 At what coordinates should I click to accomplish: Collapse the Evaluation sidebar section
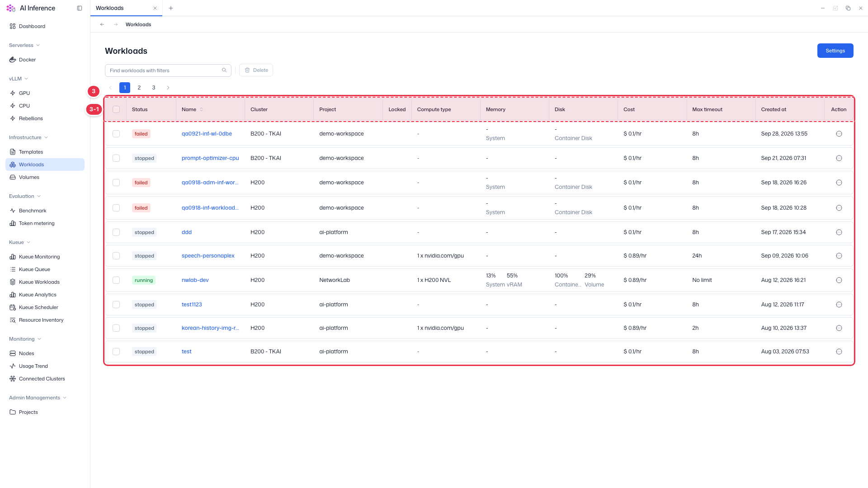tap(25, 196)
